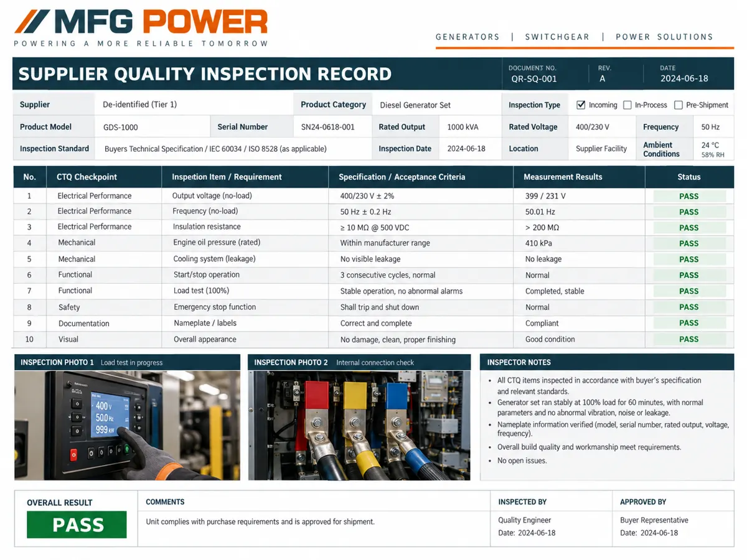Click ambient temperature 24 °C
The image size is (747, 560).
710,145
